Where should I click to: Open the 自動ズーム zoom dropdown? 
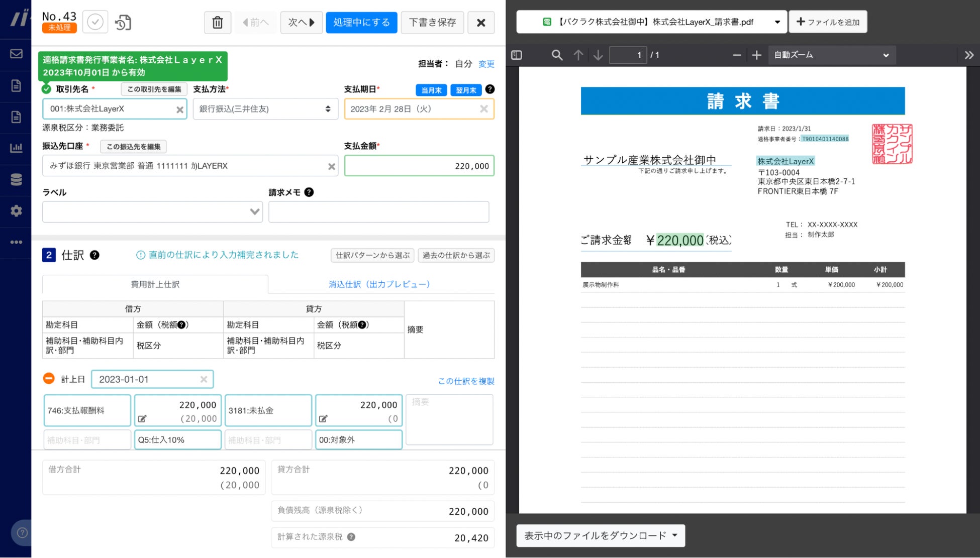tap(831, 55)
